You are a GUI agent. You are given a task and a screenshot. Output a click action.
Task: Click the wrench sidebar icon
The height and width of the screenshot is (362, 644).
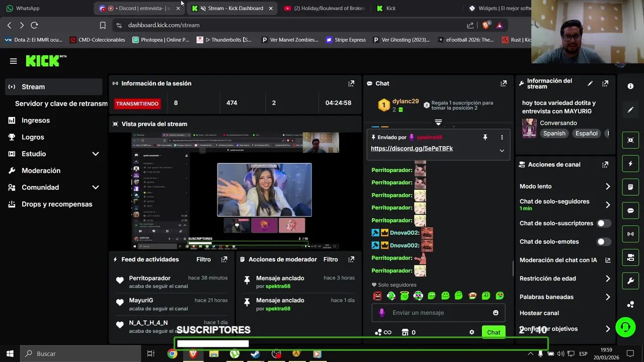point(630,281)
